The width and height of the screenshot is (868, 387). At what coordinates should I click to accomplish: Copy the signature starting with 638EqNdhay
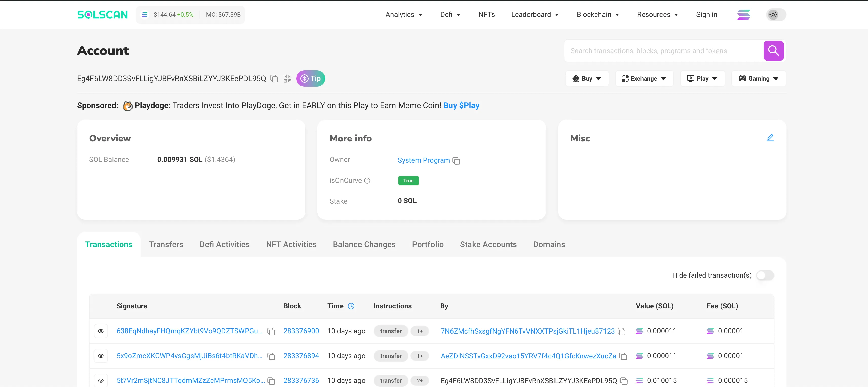click(271, 332)
